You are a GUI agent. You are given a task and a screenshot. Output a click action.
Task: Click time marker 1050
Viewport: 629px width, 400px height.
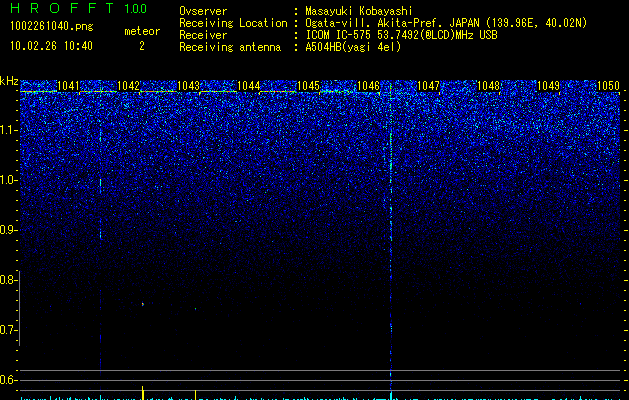pos(609,85)
